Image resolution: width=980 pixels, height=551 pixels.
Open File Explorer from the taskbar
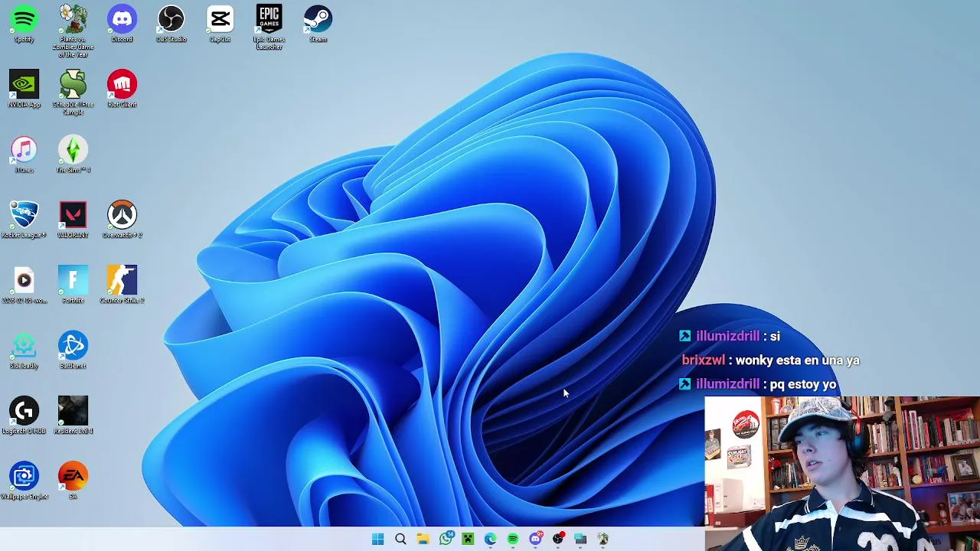pos(423,539)
